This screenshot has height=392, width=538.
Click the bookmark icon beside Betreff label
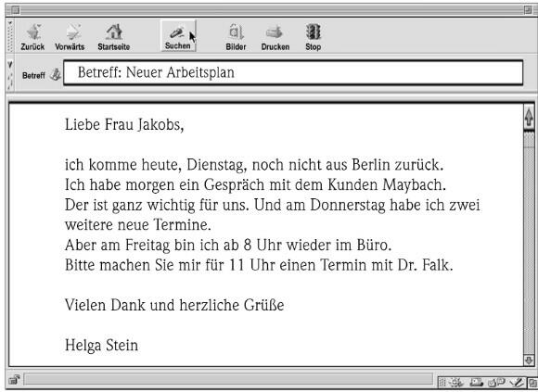pos(56,75)
